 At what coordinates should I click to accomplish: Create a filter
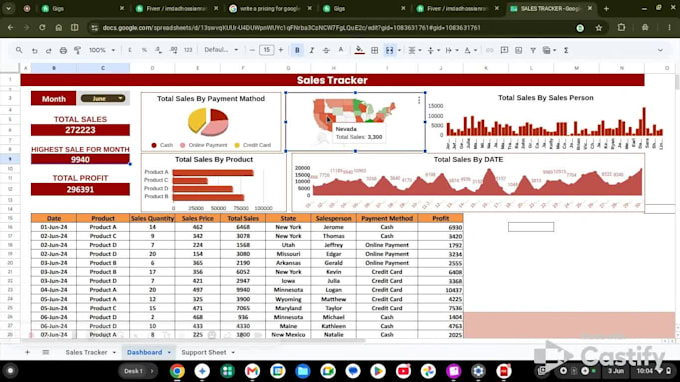click(533, 50)
